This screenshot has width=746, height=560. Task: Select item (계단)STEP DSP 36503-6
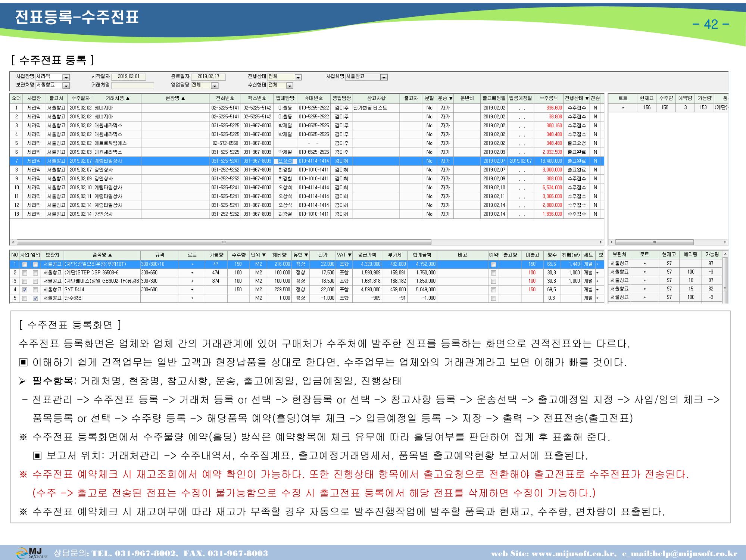102,273
